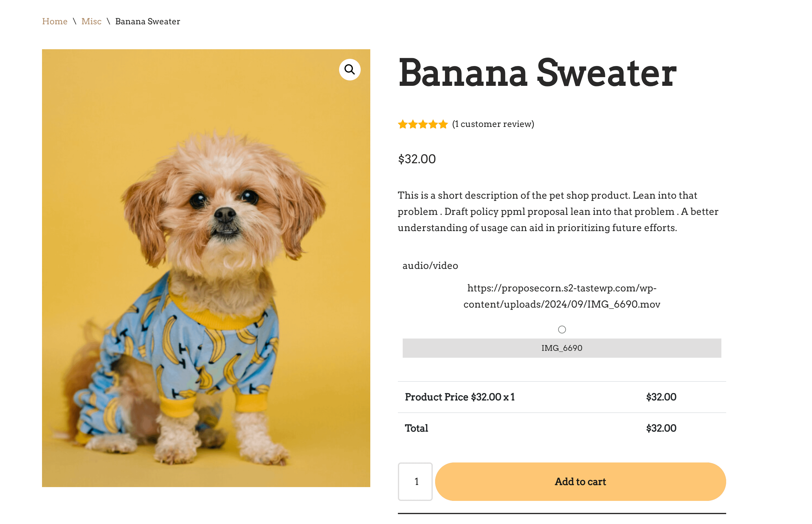
Task: Click the Banana Sweater product title heading
Action: pyautogui.click(x=537, y=73)
